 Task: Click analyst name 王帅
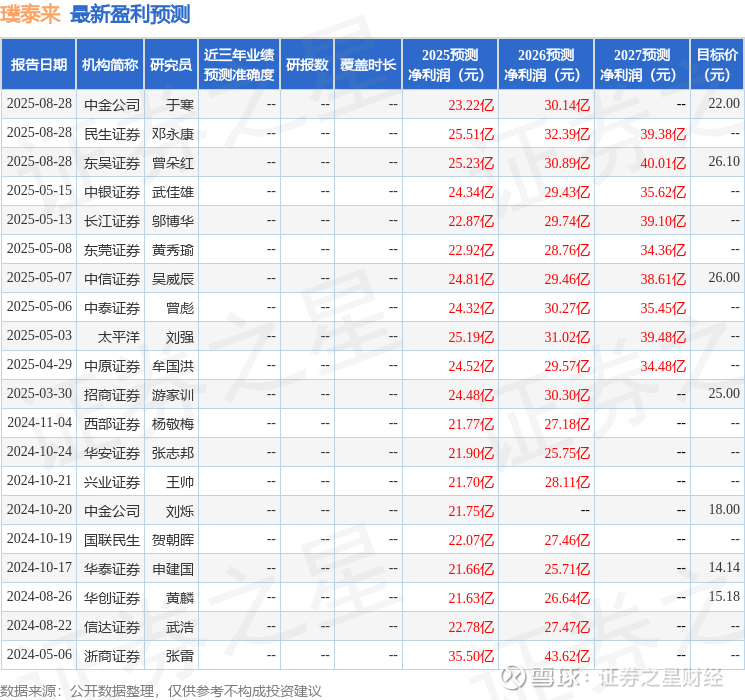(180, 482)
